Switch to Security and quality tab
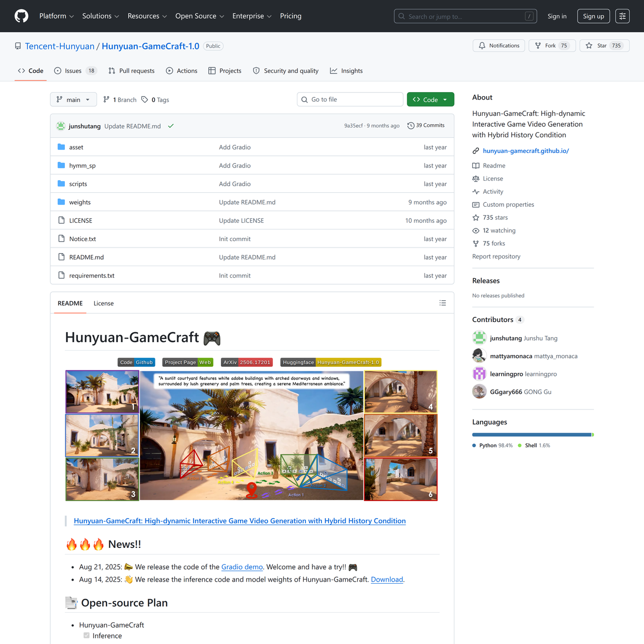Screen dimensions: 644x644 (286, 71)
